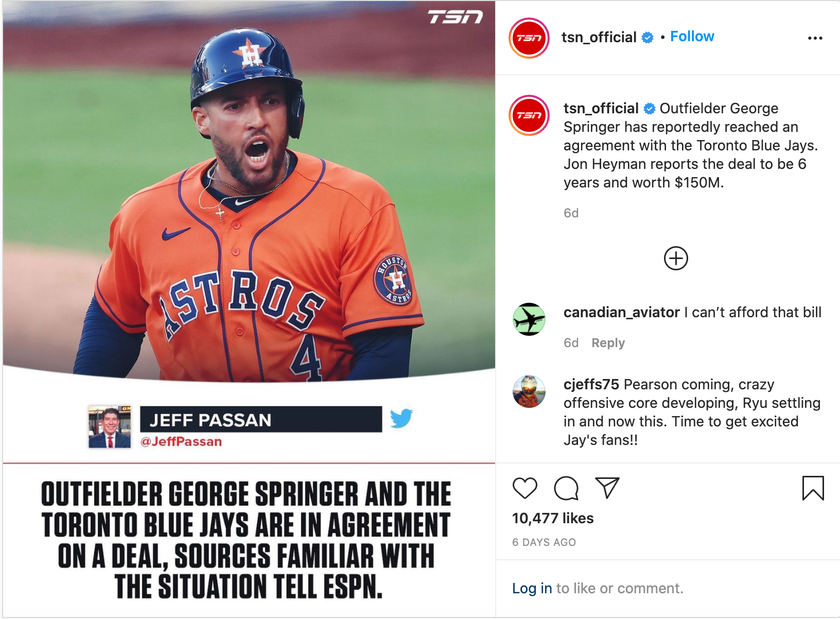Screen dimensions: 840x619
Task: Share the post with the paper plane icon
Action: pyautogui.click(x=607, y=488)
